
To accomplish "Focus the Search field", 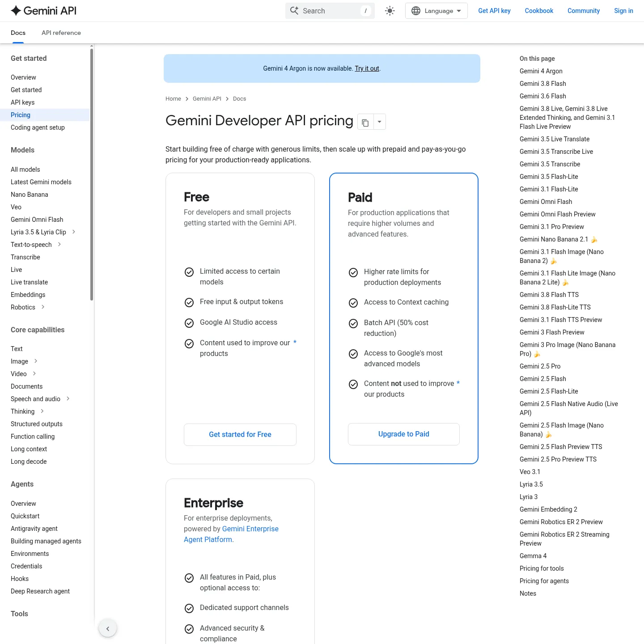I will [330, 11].
